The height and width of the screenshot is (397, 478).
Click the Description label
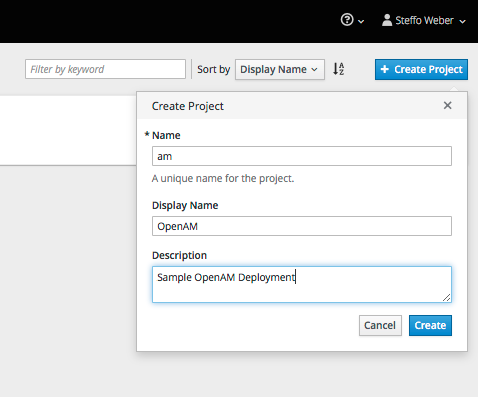tap(179, 255)
